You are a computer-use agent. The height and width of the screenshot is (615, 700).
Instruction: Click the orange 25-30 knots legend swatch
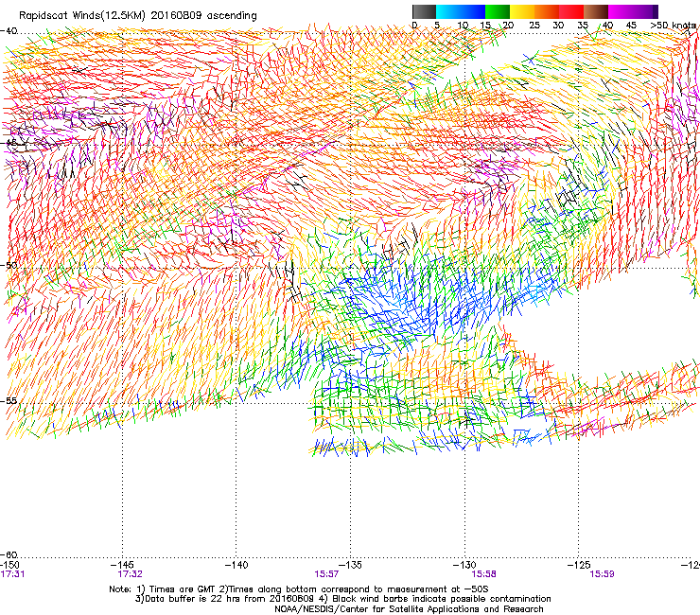click(x=547, y=11)
